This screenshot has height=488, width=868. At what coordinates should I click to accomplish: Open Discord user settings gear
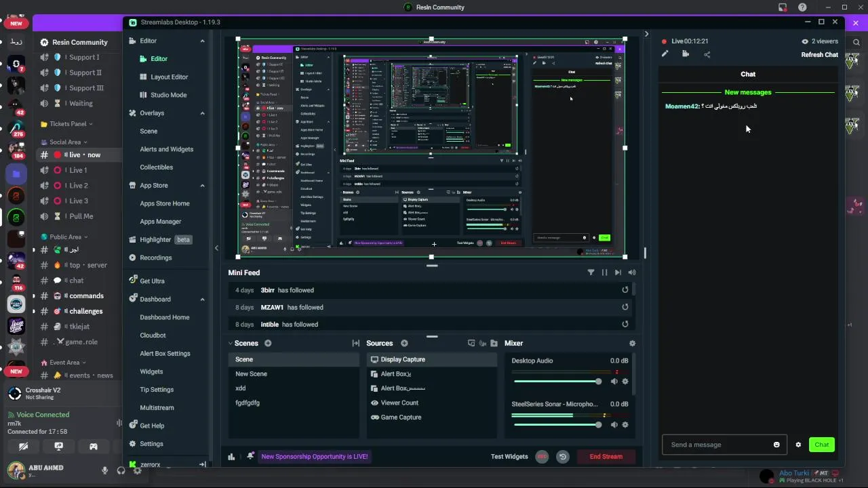pyautogui.click(x=137, y=470)
